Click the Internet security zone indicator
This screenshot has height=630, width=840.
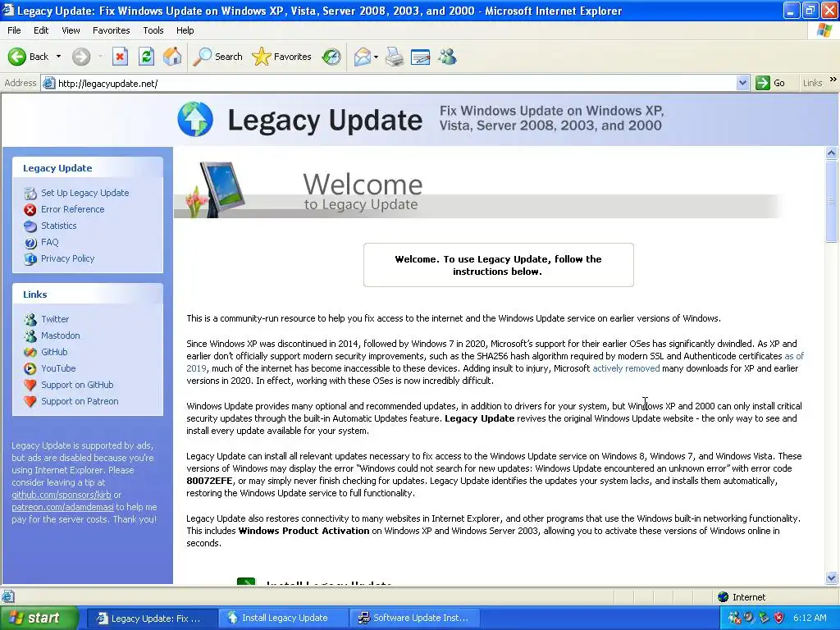tap(742, 597)
